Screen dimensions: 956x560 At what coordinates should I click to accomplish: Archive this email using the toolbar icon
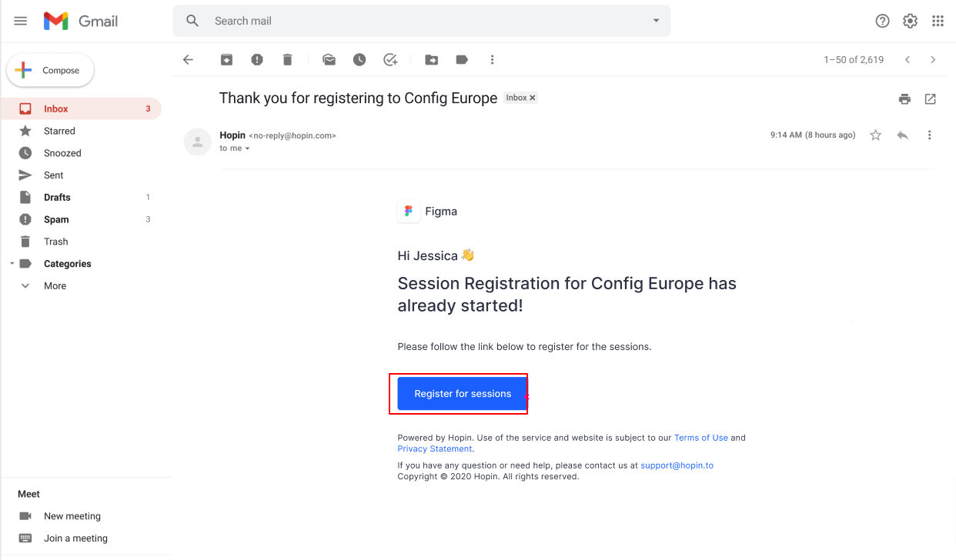point(226,59)
